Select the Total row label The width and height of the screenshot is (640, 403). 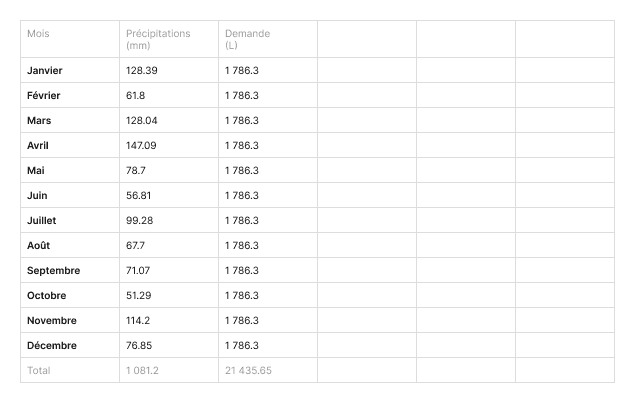pyautogui.click(x=38, y=371)
